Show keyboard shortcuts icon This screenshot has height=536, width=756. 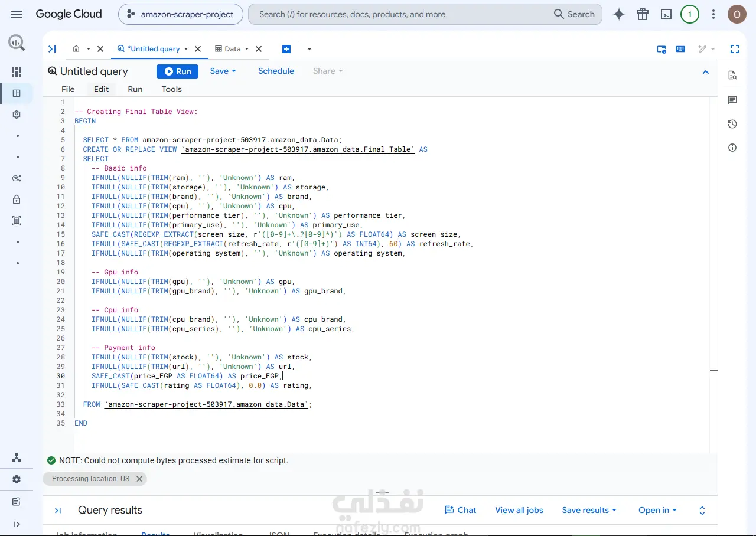click(680, 49)
